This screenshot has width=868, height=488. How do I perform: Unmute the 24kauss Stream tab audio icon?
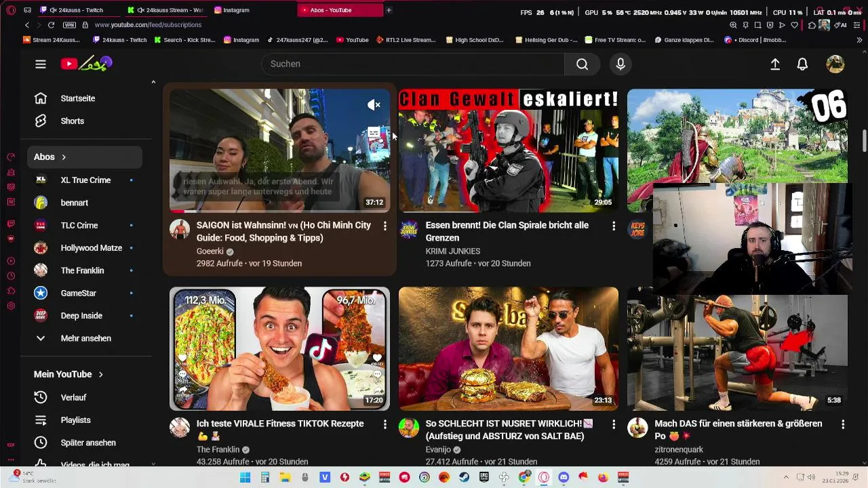tap(140, 10)
